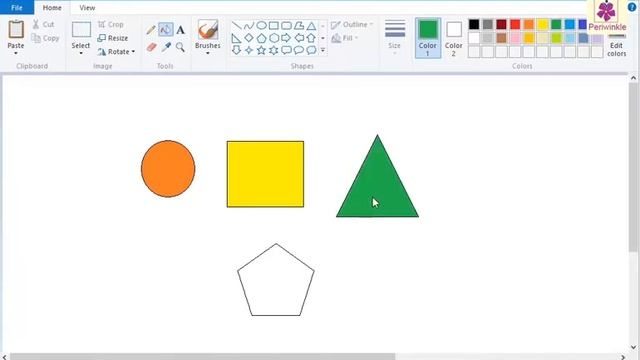Screen dimensions: 640x360
Task: Choose the Rectangle shape
Action: [x=273, y=26]
